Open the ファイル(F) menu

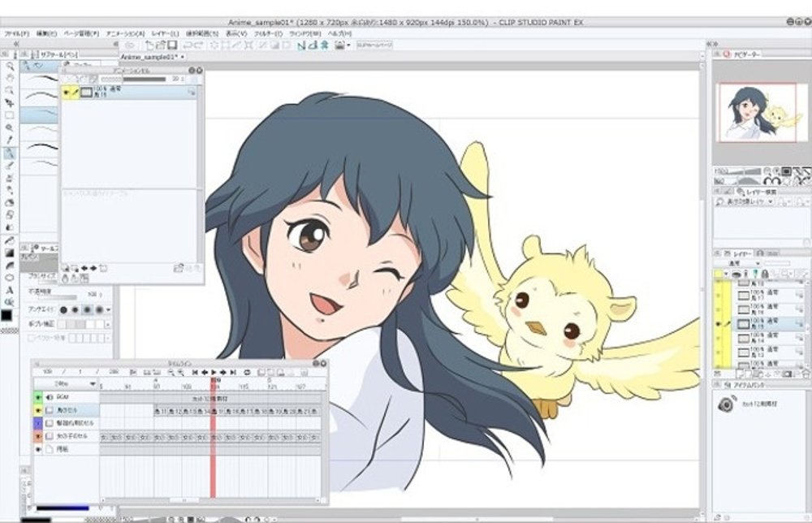16,33
